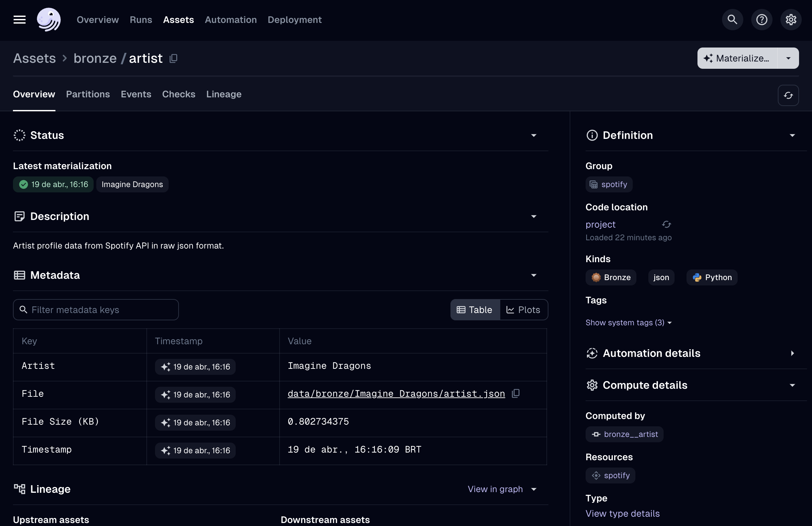Image resolution: width=812 pixels, height=526 pixels.
Task: Open View in graph link
Action: [x=495, y=489]
